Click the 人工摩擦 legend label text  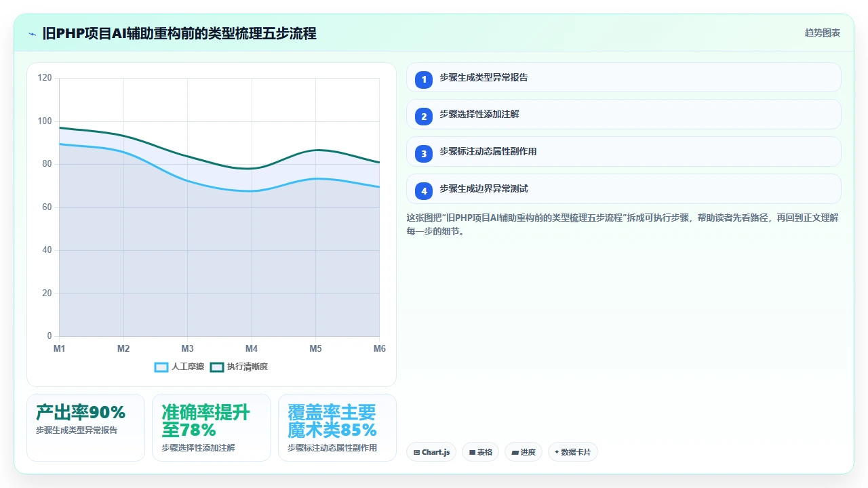click(x=188, y=367)
